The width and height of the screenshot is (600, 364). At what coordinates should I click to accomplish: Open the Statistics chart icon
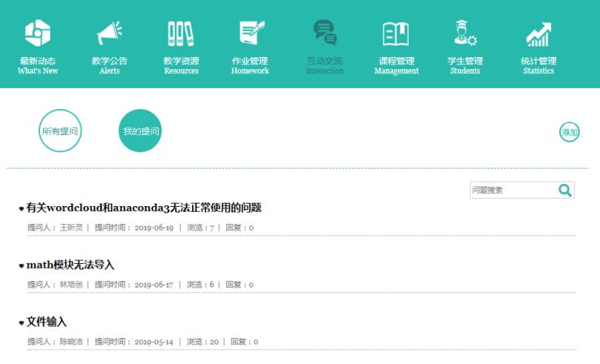(x=538, y=32)
